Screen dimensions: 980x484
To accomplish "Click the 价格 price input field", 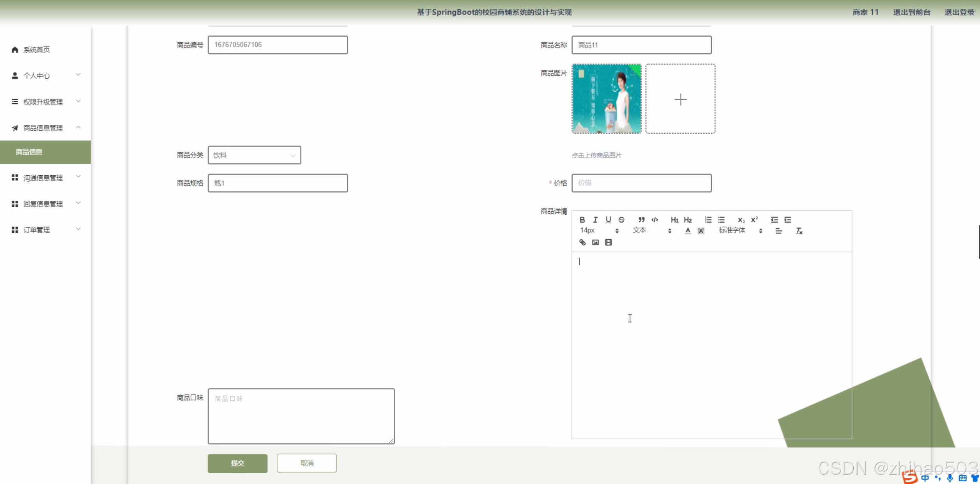I will click(641, 183).
